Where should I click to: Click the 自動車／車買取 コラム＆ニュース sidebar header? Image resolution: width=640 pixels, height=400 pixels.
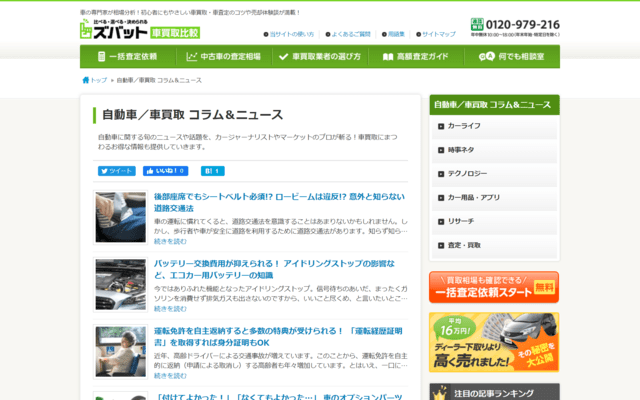(494, 105)
